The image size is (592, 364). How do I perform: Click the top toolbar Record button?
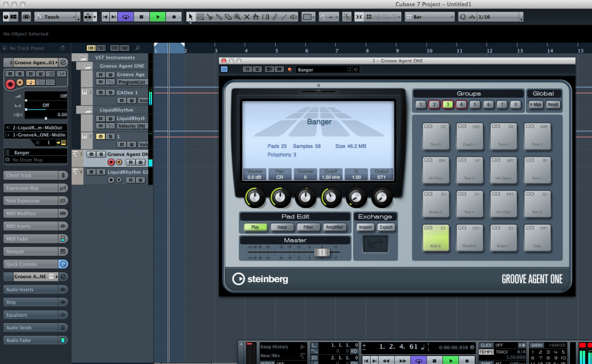(x=173, y=17)
